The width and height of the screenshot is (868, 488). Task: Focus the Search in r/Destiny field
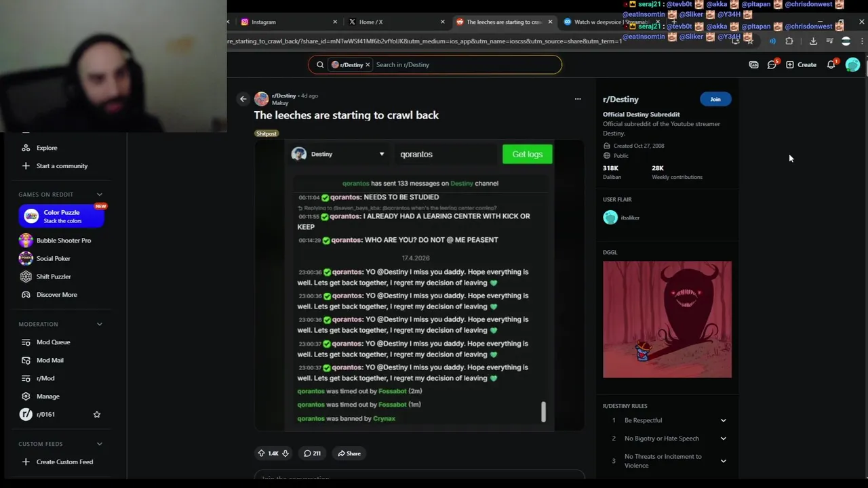click(467, 64)
